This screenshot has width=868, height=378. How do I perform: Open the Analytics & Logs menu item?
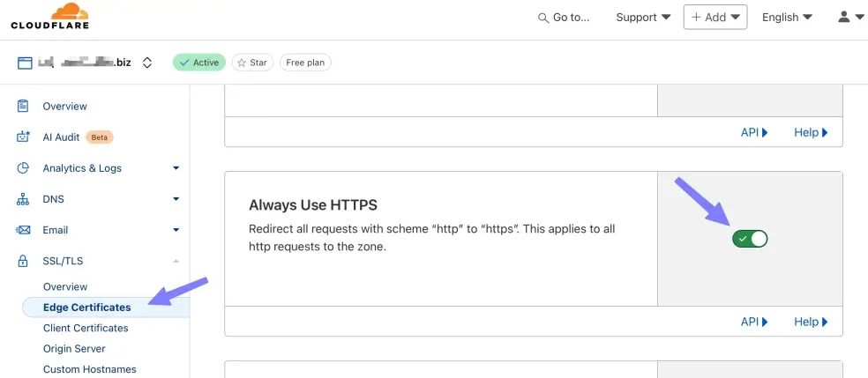pos(82,168)
